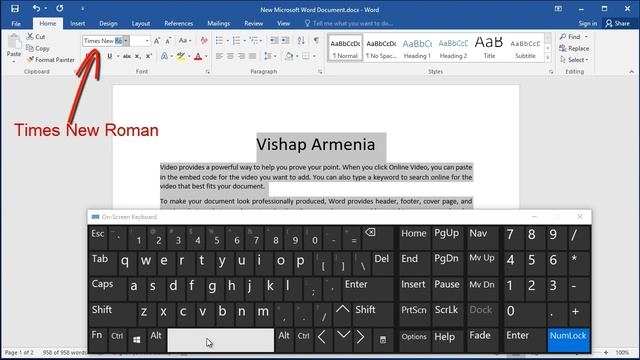Open Text Effects and Typography
Image resolution: width=640 pixels, height=360 pixels.
[164, 56]
